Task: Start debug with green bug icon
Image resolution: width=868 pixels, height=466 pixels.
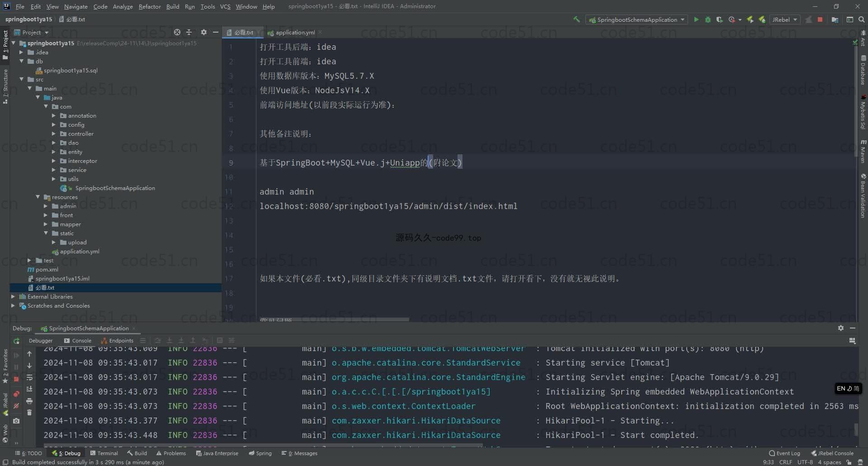Action: (708, 19)
